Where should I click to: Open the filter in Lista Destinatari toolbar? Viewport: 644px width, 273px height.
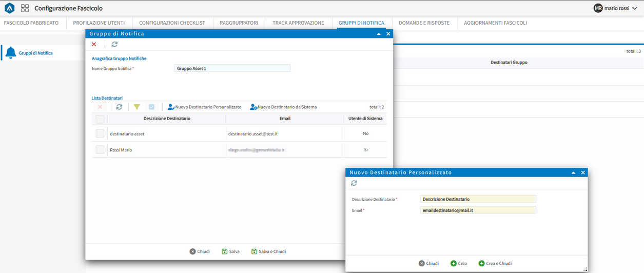pos(136,107)
